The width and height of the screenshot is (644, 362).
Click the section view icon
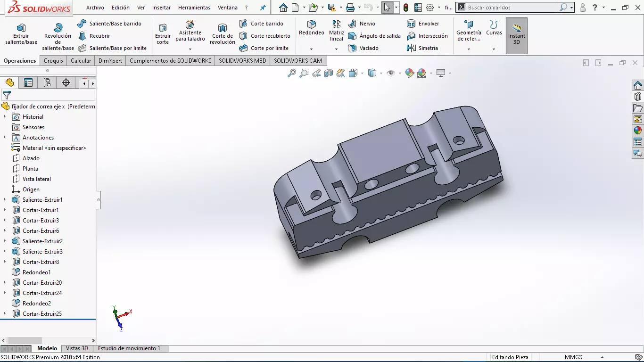(x=329, y=73)
